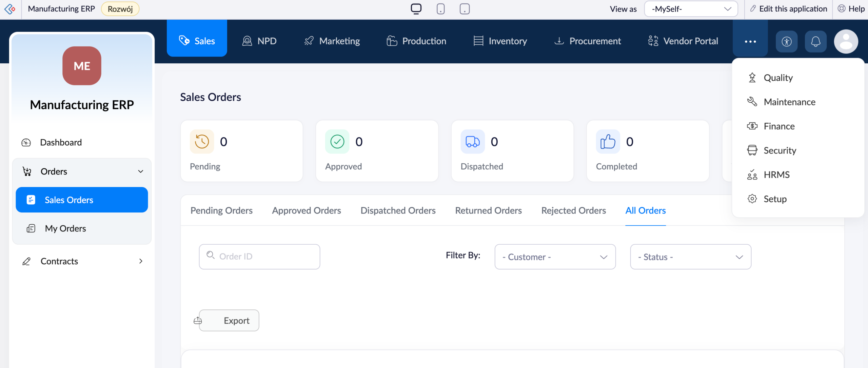Click Edit this application link

click(788, 9)
